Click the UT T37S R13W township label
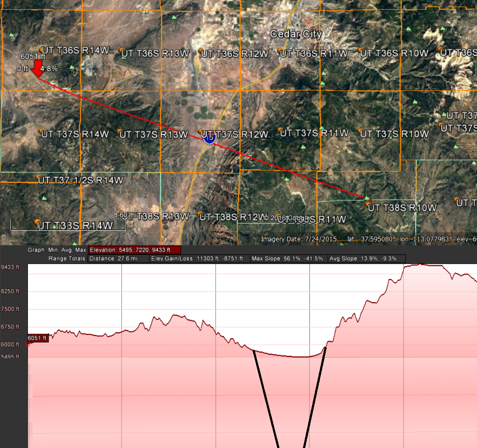 click(154, 135)
